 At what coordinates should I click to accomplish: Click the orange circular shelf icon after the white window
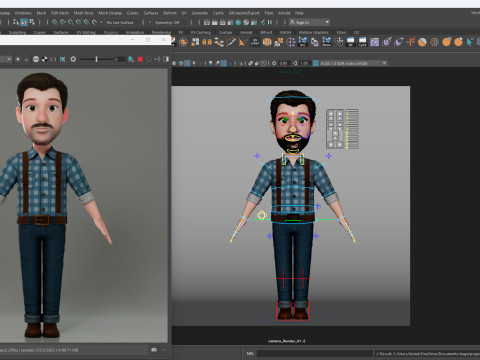[x=183, y=42]
